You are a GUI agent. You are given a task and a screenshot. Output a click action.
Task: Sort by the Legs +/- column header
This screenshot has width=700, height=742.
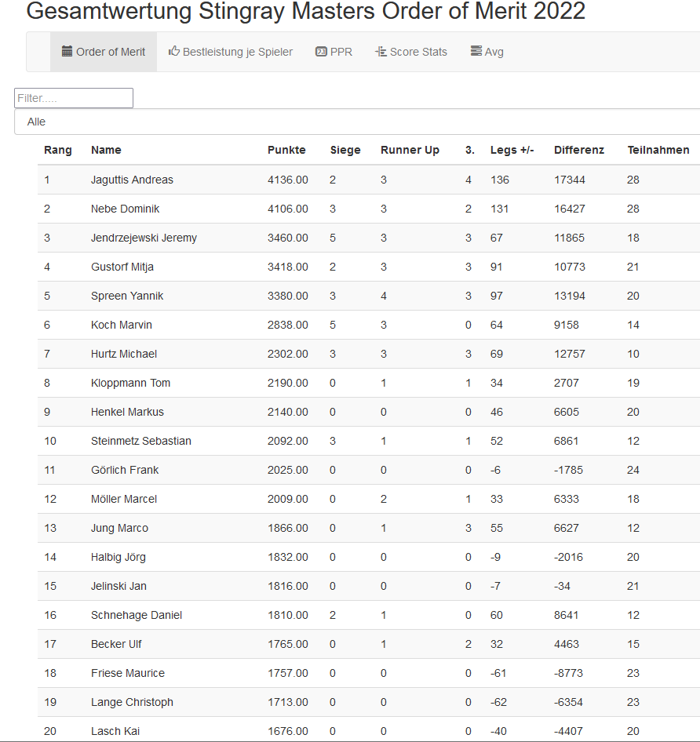(x=512, y=150)
